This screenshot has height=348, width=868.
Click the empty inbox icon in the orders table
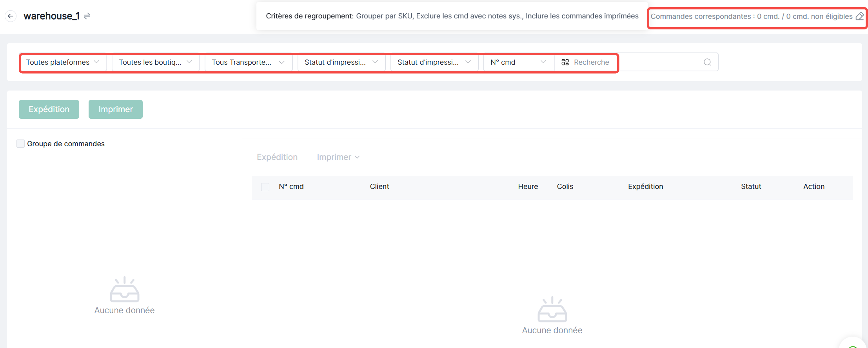(x=552, y=310)
